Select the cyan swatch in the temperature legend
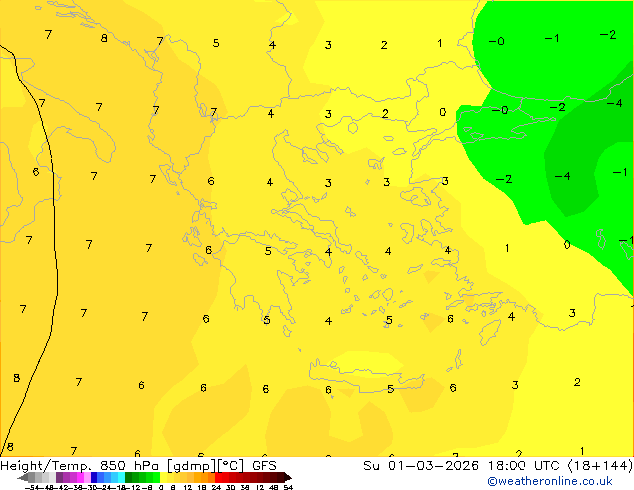 tap(121, 477)
